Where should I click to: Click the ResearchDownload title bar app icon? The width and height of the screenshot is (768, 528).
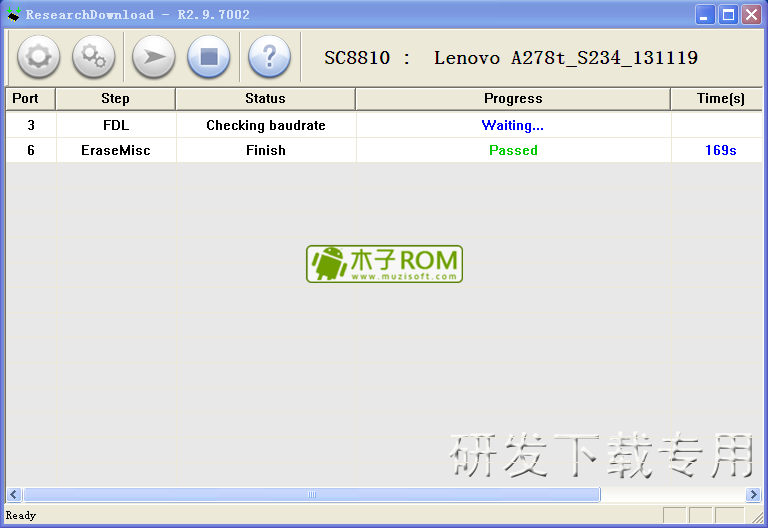point(13,15)
